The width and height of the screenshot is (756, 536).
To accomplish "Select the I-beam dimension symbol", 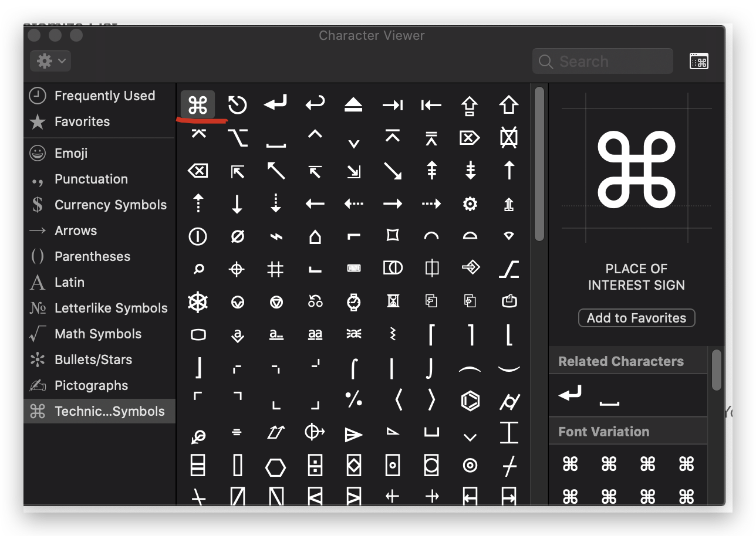I will coord(508,433).
